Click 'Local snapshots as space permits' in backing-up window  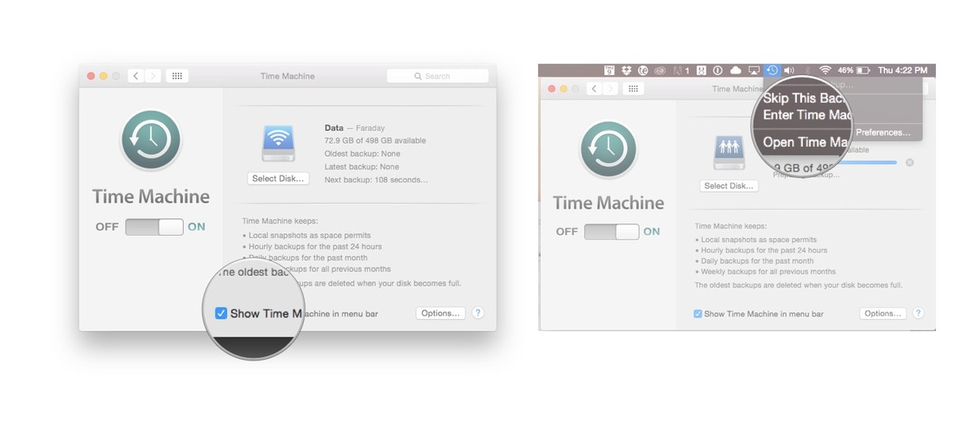757,240
